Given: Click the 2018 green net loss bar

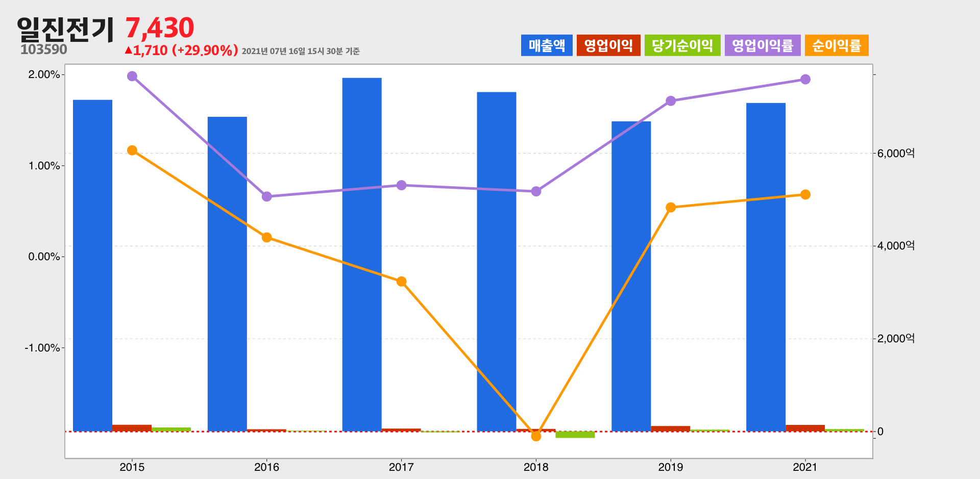Looking at the screenshot, I should (575, 435).
